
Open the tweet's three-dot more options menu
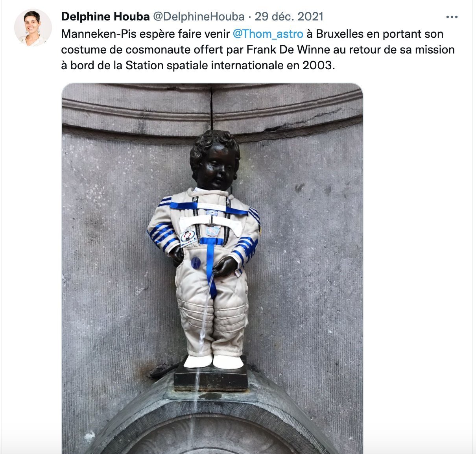(x=452, y=17)
